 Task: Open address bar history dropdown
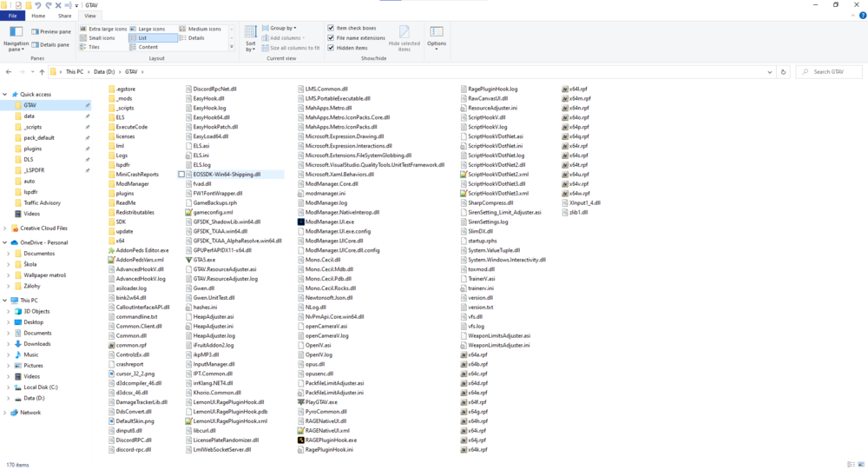[x=769, y=72]
